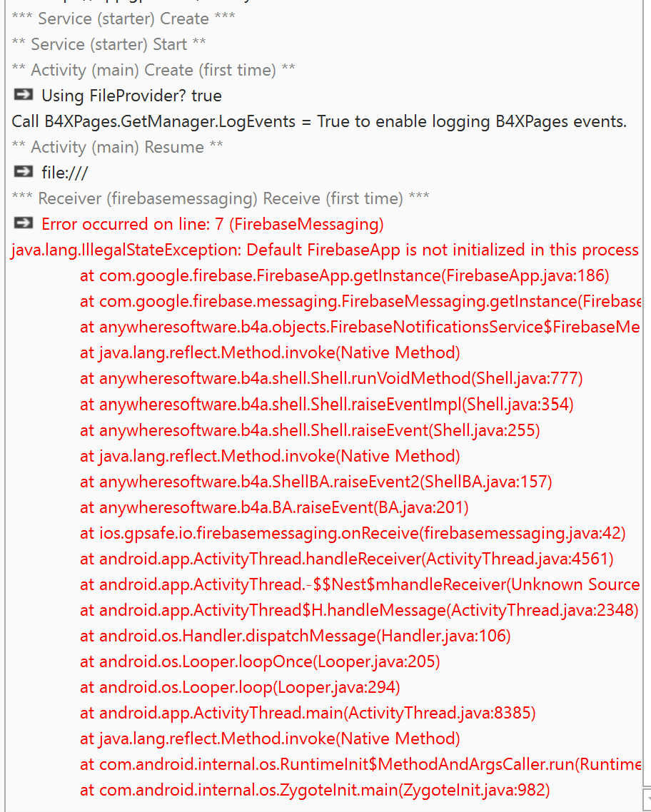Viewport: 651px width, 812px height.
Task: Select the 'ShellBA.raiseEvent2(ShellBA.java:157)' stack line
Action: click(316, 482)
